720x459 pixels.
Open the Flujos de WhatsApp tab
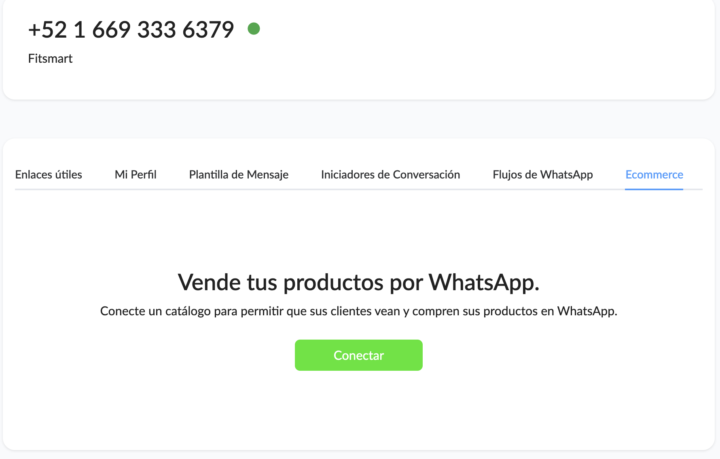[543, 174]
